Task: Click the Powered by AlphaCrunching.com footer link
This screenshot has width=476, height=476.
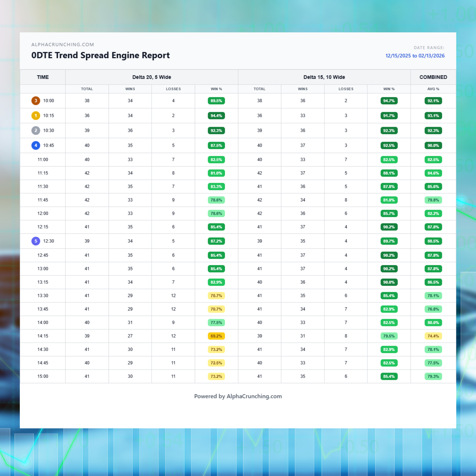Action: click(238, 396)
